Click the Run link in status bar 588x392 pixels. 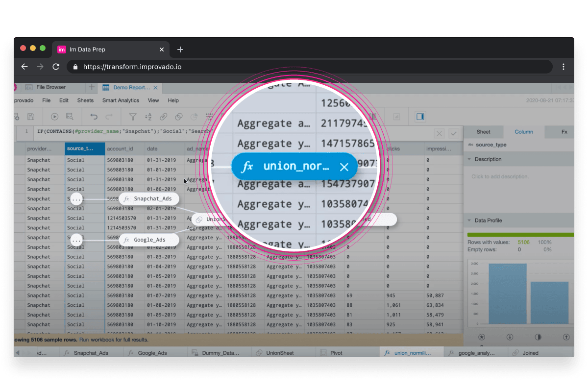(x=84, y=340)
